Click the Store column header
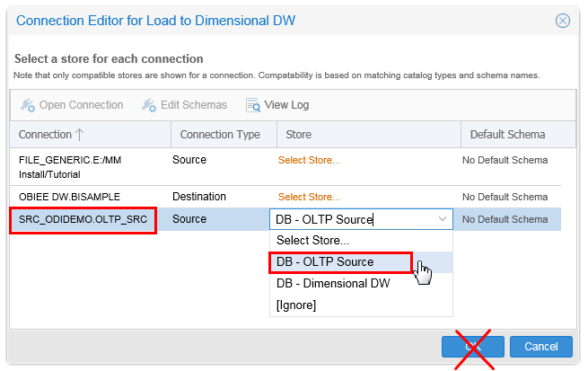 point(299,135)
